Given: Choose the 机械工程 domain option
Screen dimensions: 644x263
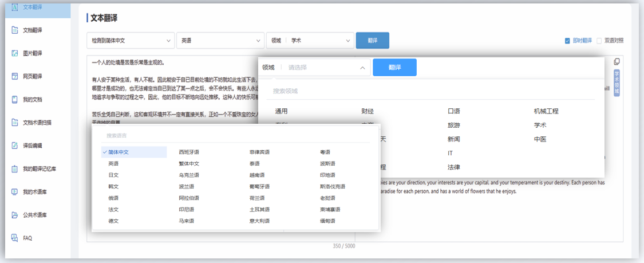Looking at the screenshot, I should pos(546,111).
